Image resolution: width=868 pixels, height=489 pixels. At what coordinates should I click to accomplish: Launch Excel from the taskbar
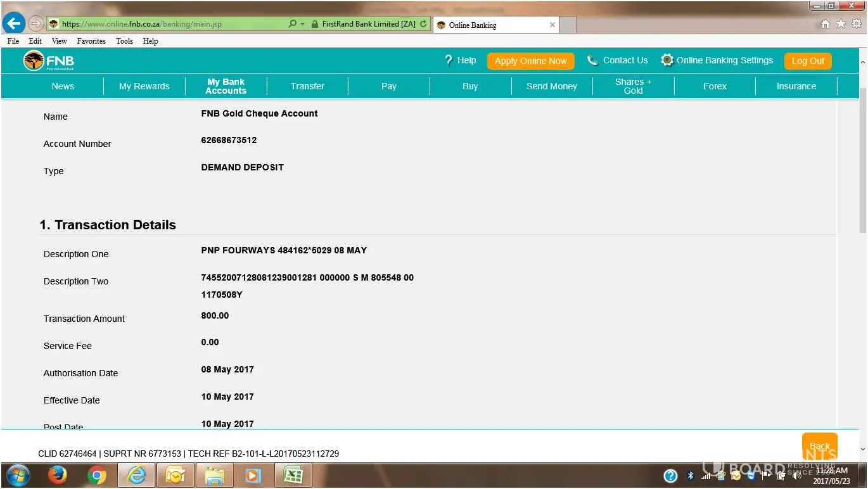[292, 475]
